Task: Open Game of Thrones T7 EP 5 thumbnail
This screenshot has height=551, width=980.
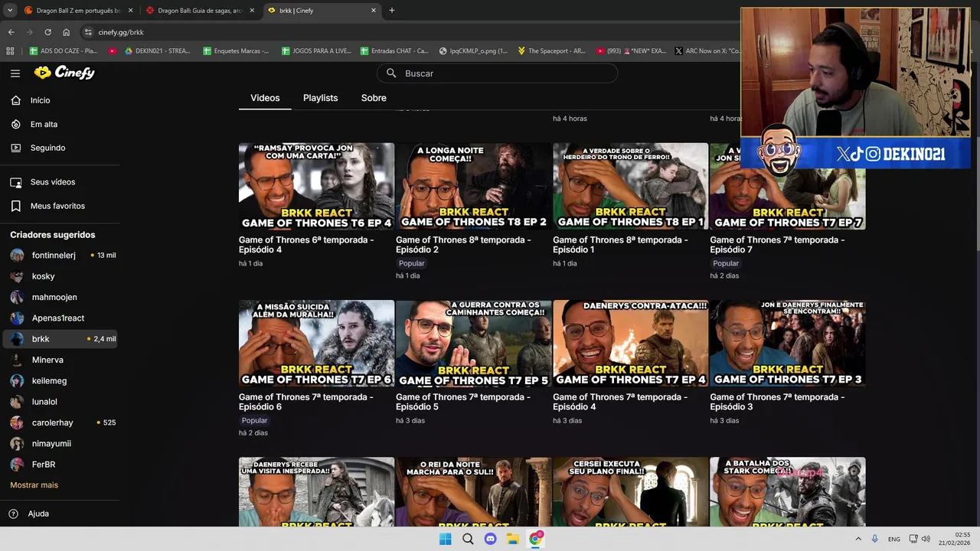Action: (473, 344)
